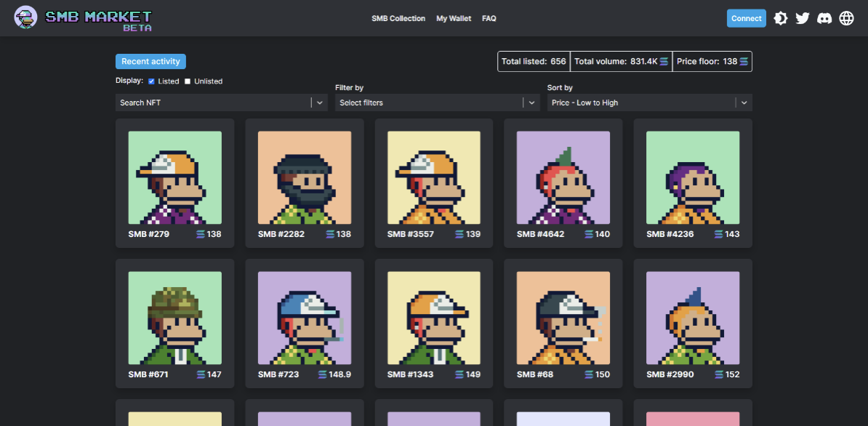Click the Recent activity button
This screenshot has width=868, height=426.
click(150, 62)
